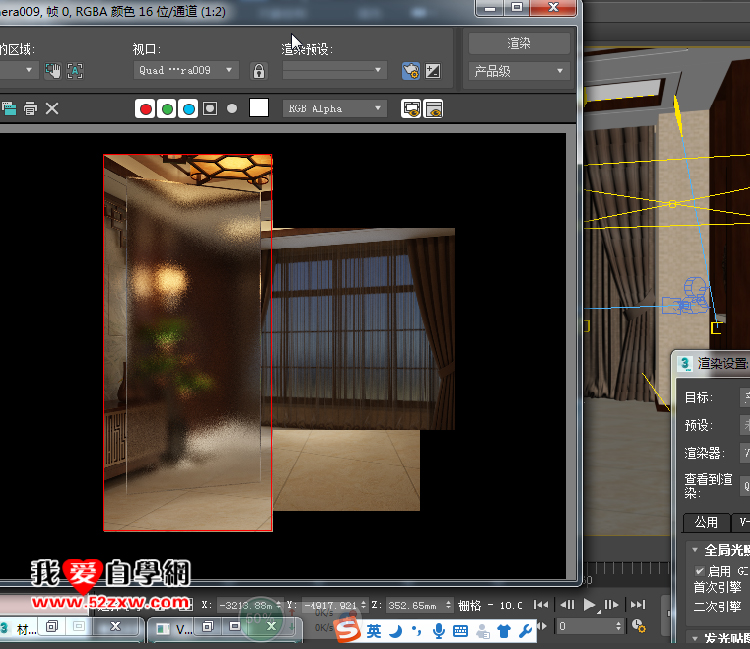
Task: Click the vertical scrollbar of render window
Action: click(571, 356)
